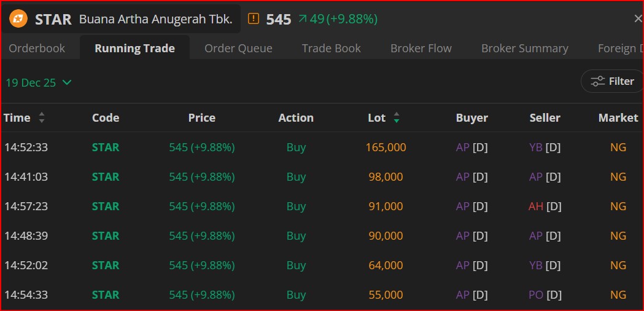Open the Order Queue tab
This screenshot has height=311, width=644.
(x=238, y=49)
